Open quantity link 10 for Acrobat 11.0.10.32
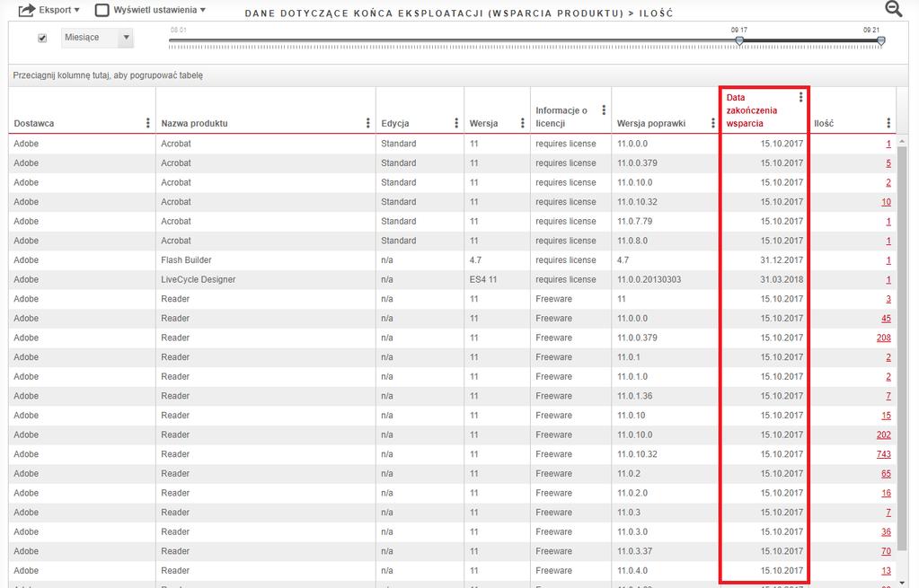919x588 pixels. pos(886,201)
